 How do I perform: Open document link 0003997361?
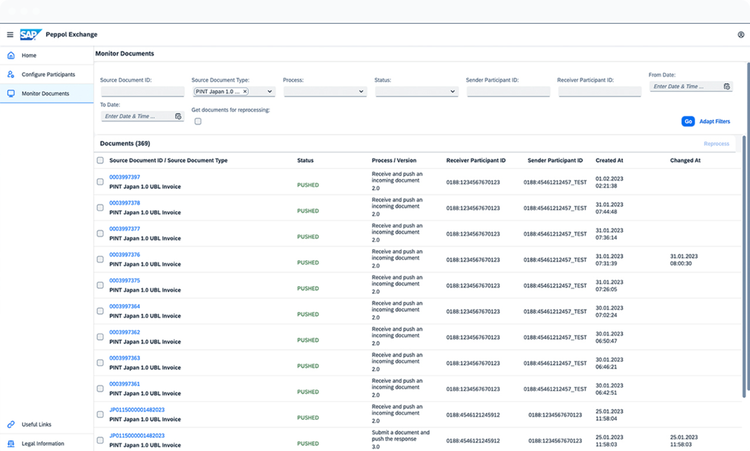point(124,384)
